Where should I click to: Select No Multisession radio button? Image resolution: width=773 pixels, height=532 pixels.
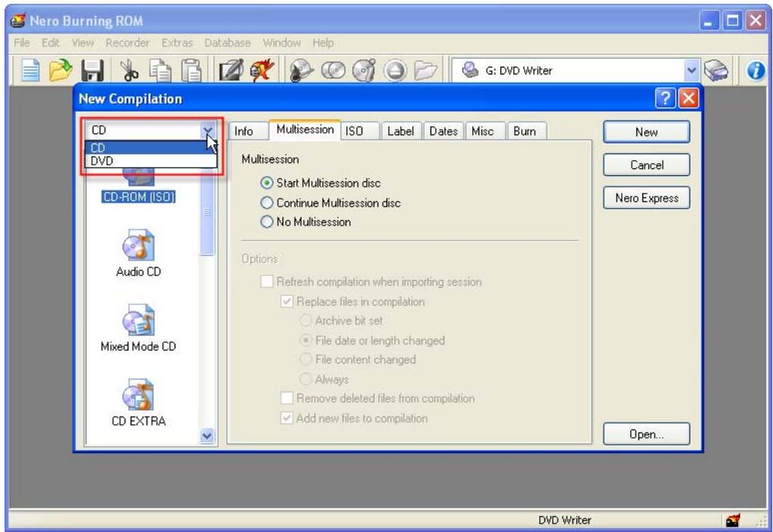267,222
